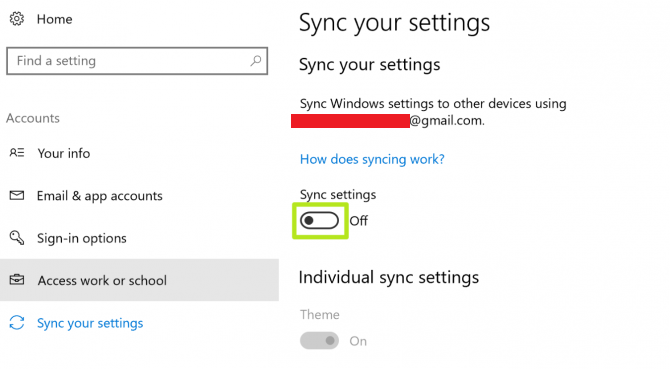The height and width of the screenshot is (369, 670).
Task: Click the Accounts section heading
Action: tap(33, 118)
